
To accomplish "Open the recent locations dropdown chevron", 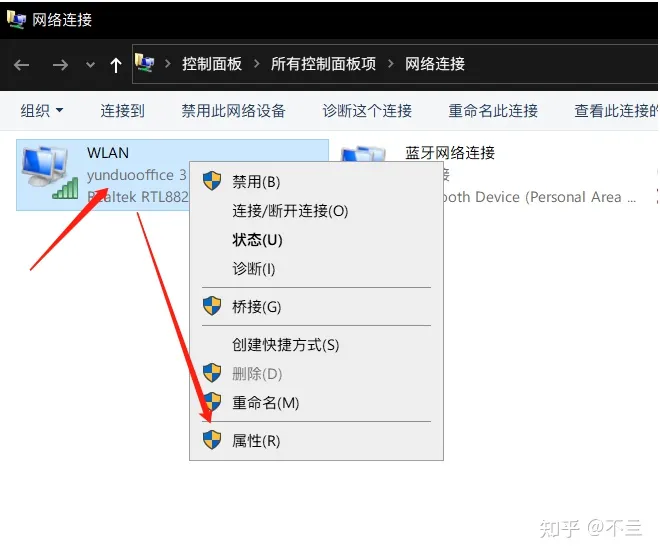I will pyautogui.click(x=90, y=65).
